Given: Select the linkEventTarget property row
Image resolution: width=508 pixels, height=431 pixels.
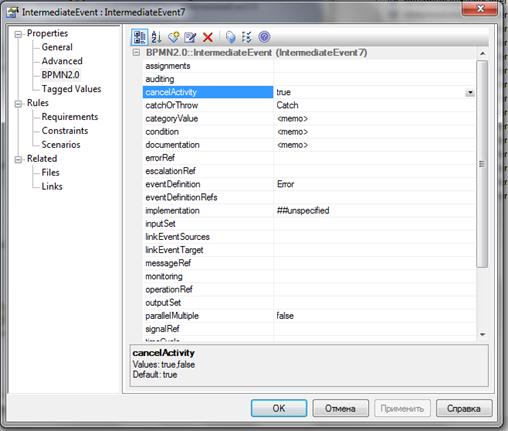Looking at the screenshot, I should [x=308, y=250].
